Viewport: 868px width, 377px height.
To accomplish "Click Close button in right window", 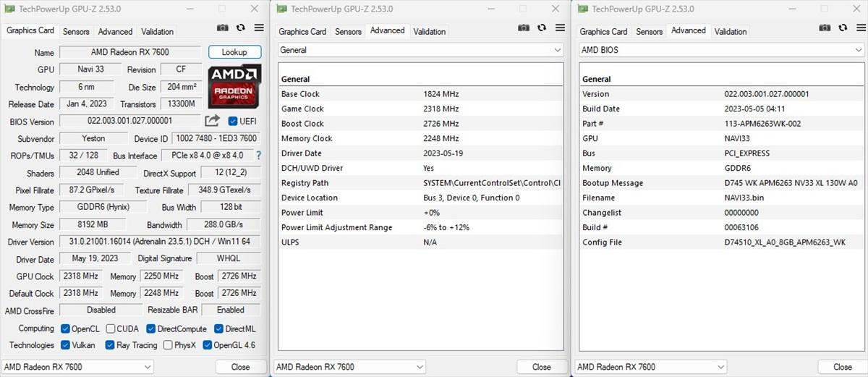I will (842, 367).
